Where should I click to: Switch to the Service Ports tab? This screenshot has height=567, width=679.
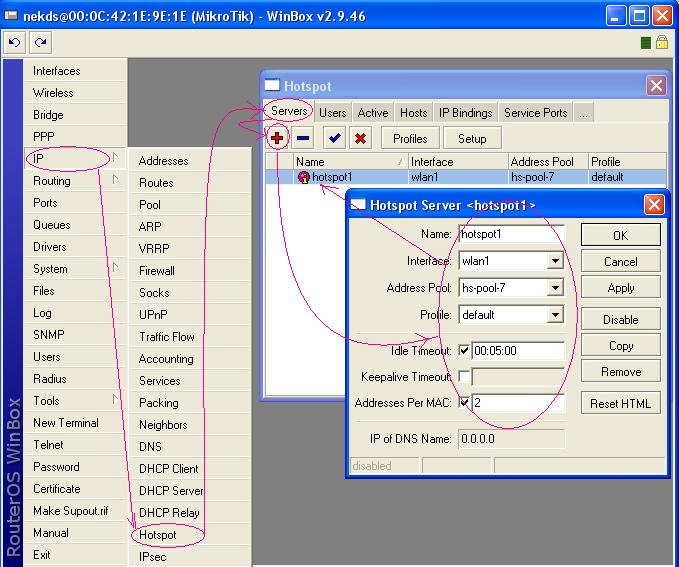pos(536,113)
